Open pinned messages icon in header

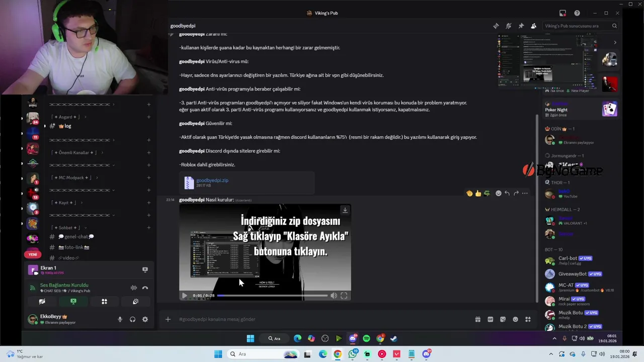point(521,26)
